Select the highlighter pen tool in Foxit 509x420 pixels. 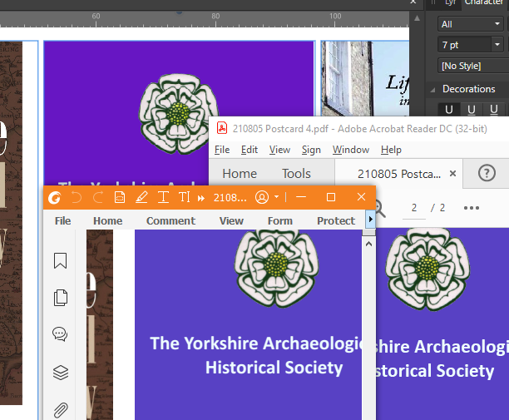pos(141,197)
